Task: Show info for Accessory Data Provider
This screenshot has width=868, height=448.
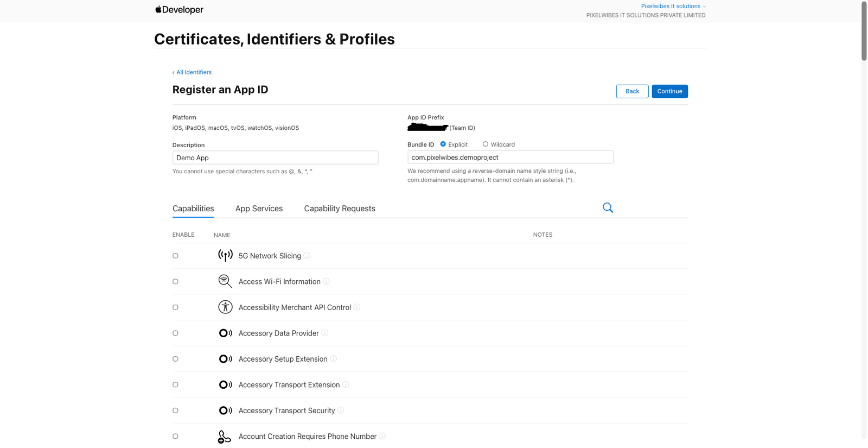Action: tap(325, 333)
